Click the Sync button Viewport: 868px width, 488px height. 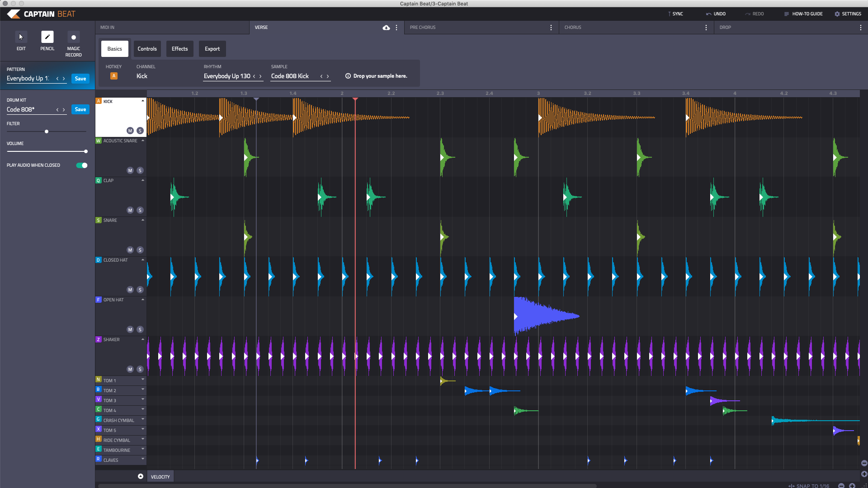pos(676,14)
